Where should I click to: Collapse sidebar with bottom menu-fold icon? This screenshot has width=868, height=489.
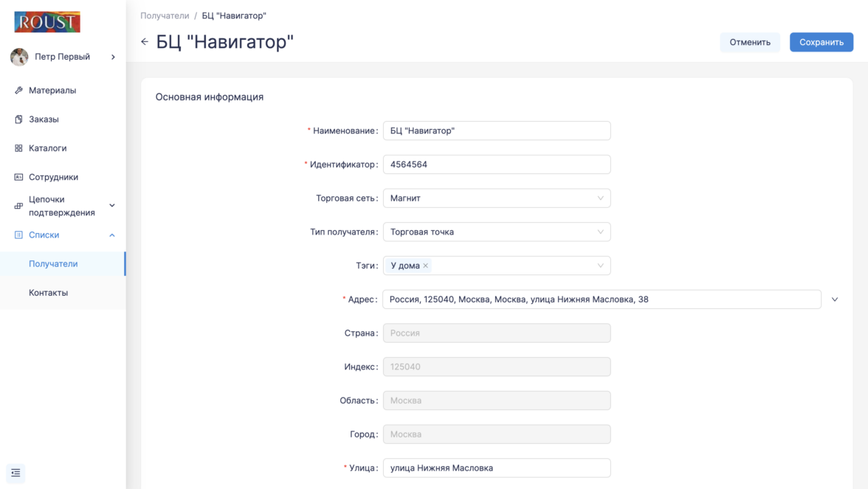point(15,473)
